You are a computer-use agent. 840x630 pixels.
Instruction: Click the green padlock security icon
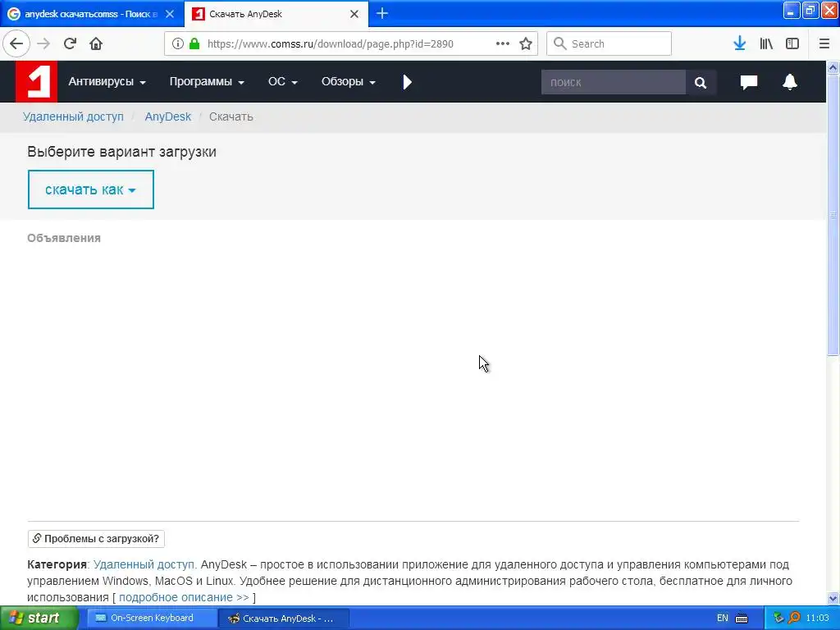(194, 43)
